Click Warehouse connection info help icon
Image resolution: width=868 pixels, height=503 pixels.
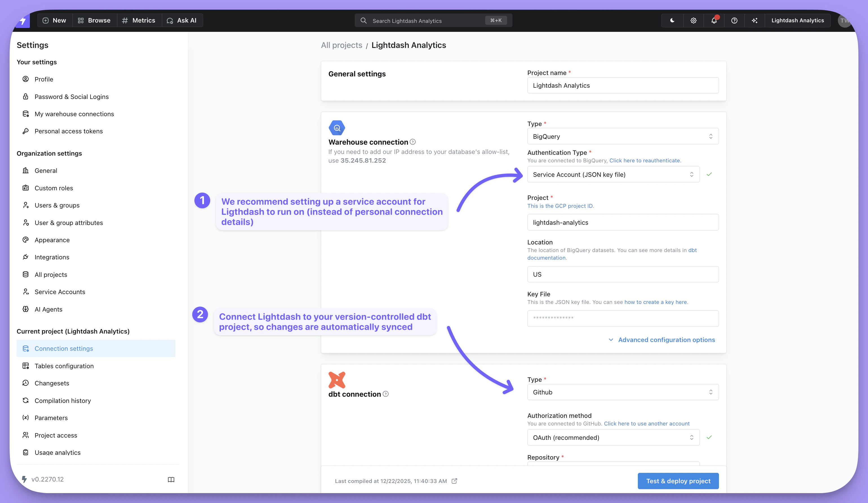[413, 142]
